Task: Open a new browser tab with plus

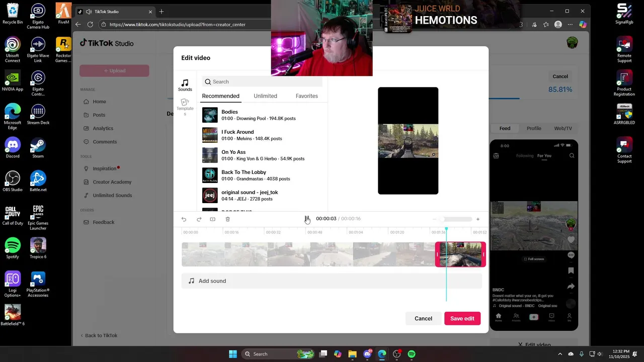Action: 162,12
